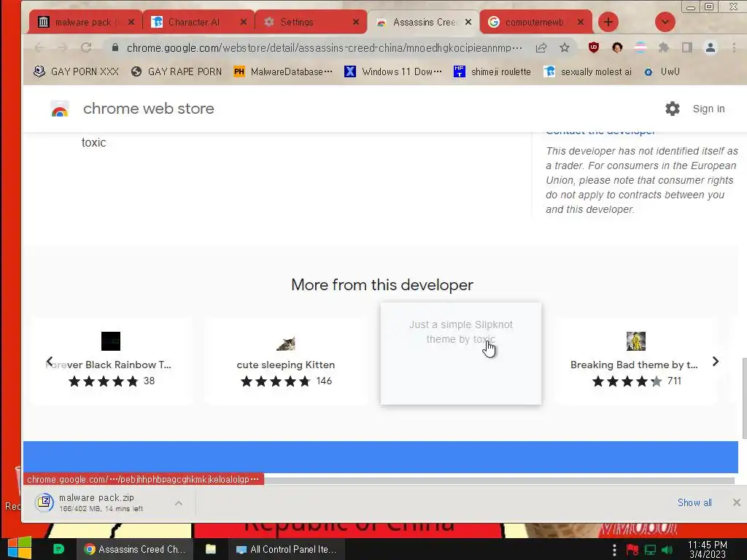This screenshot has width=747, height=560.
Task: Open the clock showing 11:45 PM
Action: (708, 549)
